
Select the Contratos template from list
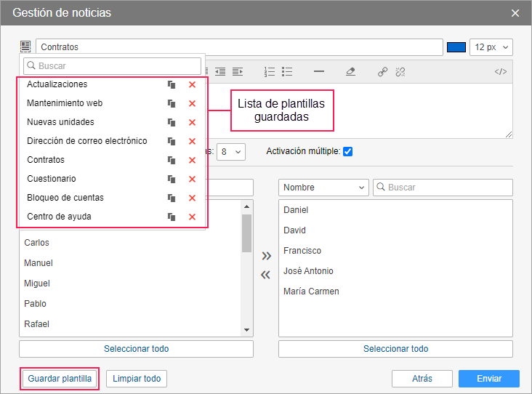tap(46, 160)
